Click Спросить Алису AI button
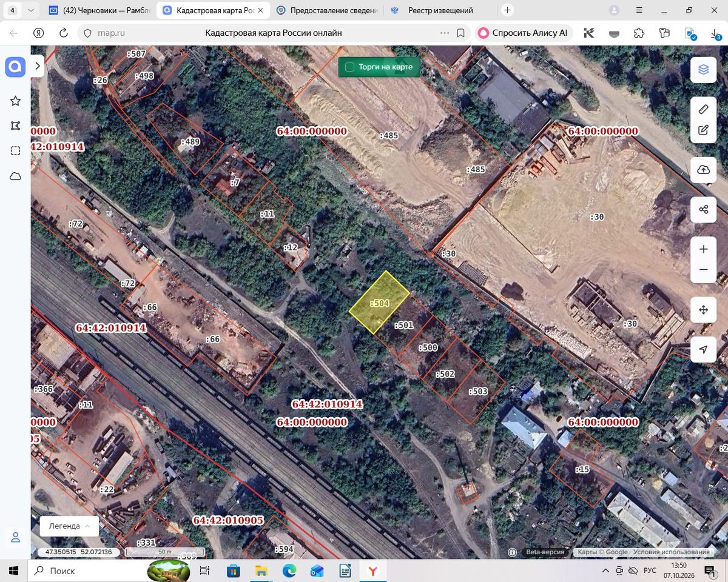728x582 pixels. click(524, 33)
